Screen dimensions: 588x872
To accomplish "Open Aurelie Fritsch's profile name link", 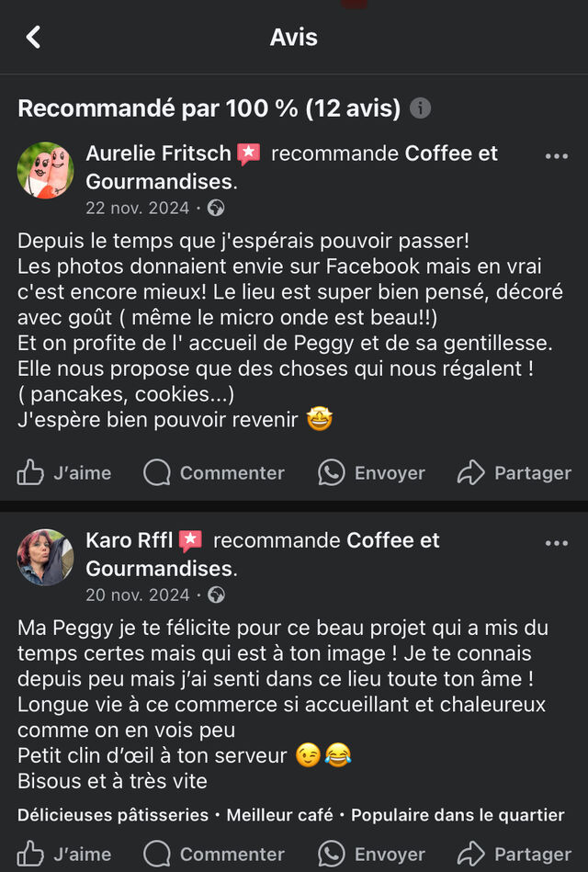I will [160, 153].
